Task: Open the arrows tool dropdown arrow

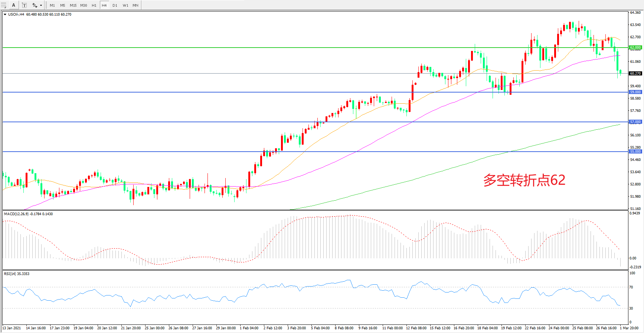Action: point(41,6)
